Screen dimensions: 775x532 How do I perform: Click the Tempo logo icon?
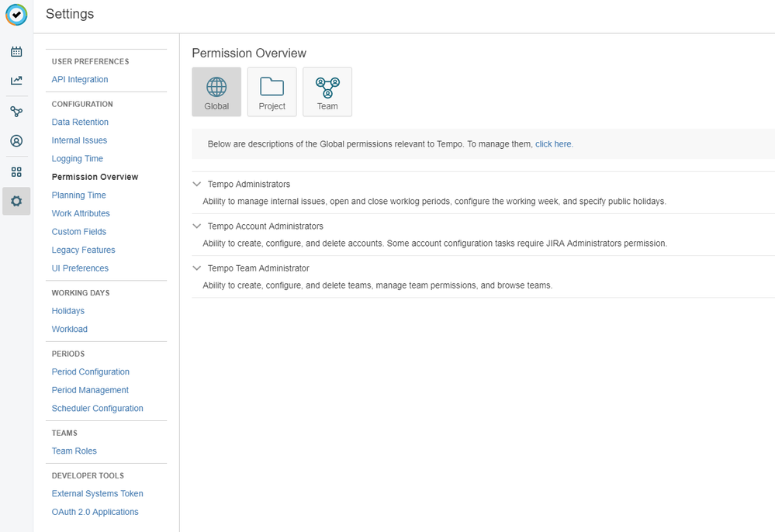pos(16,15)
